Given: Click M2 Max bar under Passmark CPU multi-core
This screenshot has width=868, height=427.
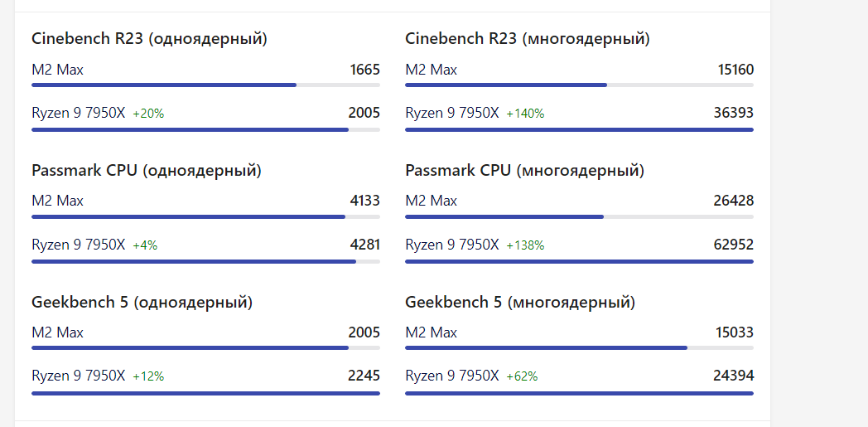Looking at the screenshot, I should click(x=504, y=217).
